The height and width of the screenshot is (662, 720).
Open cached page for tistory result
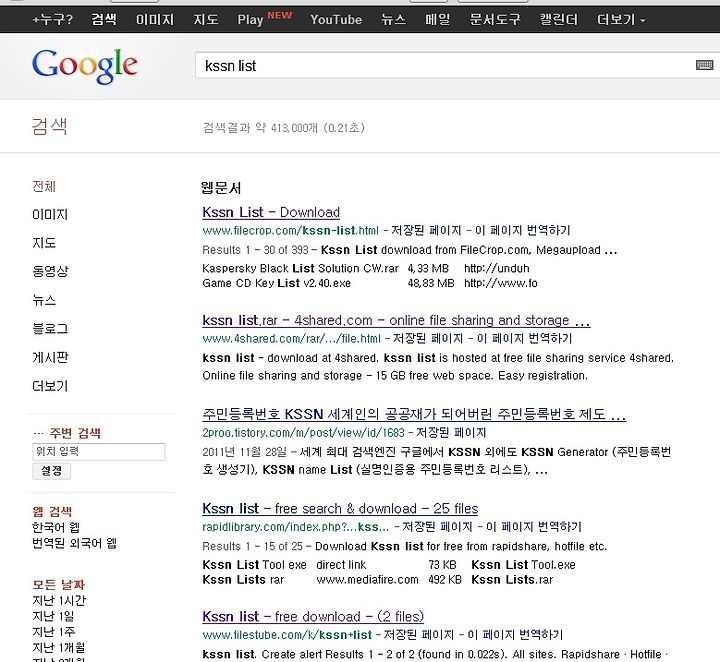pyautogui.click(x=450, y=433)
